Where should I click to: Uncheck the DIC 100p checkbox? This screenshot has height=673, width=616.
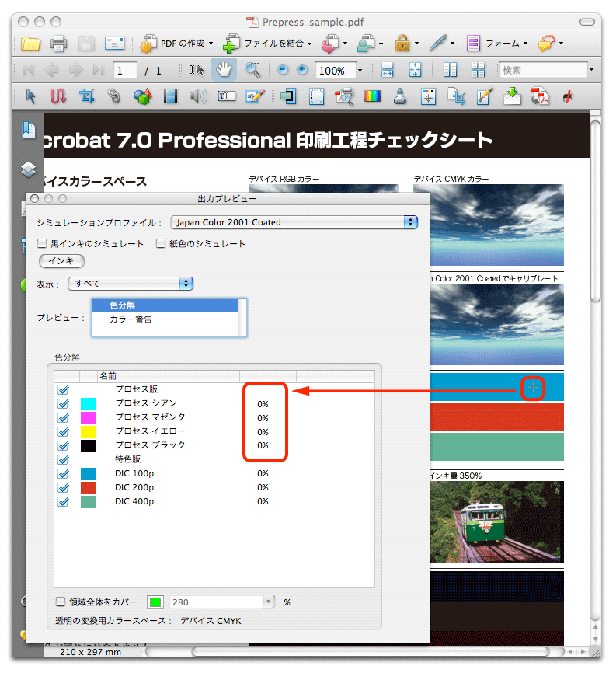[x=64, y=473]
